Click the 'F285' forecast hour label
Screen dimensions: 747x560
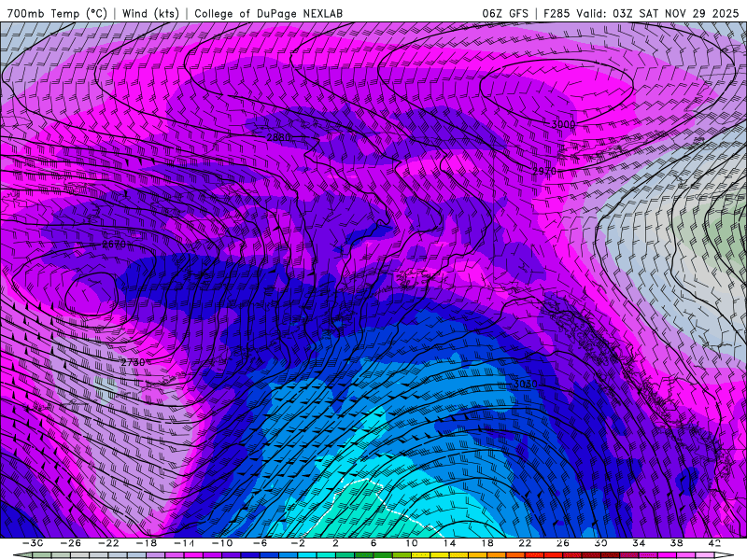coord(557,13)
